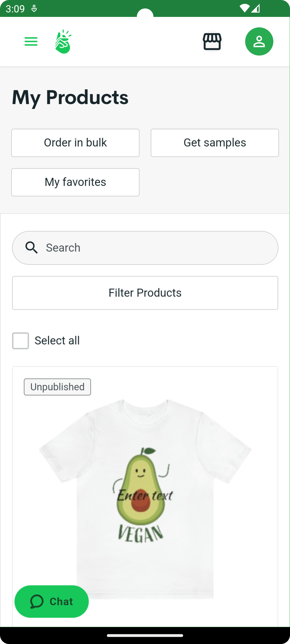Image resolution: width=290 pixels, height=644 pixels.
Task: Tap the green Printify logo
Action: click(63, 42)
